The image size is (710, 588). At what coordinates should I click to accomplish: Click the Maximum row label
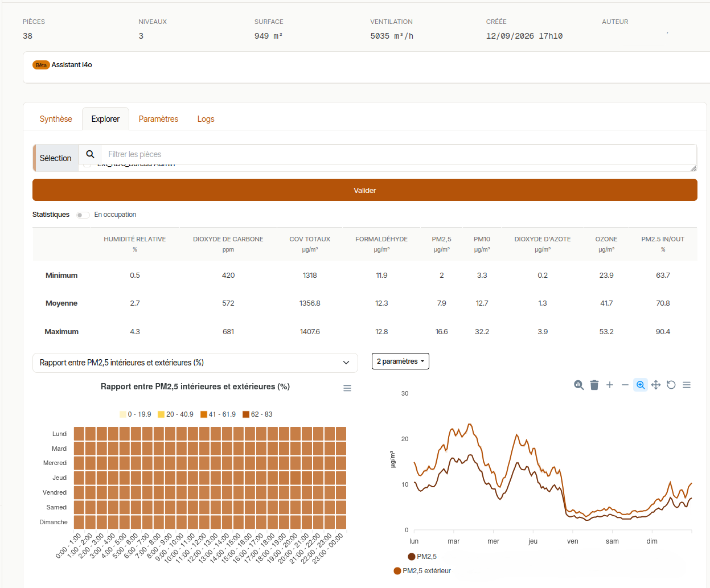click(x=61, y=332)
